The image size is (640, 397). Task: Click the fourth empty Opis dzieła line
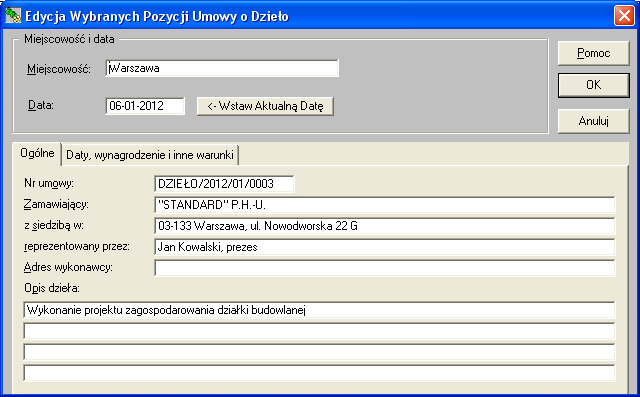tap(319, 373)
